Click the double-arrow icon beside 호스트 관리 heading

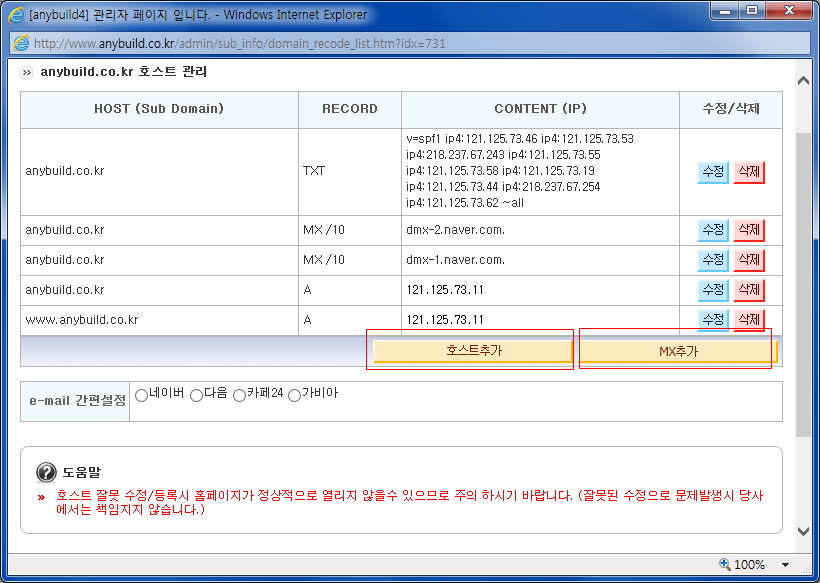(x=26, y=72)
